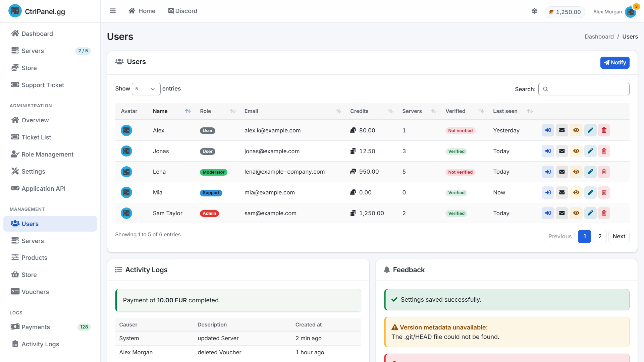
Task: Delete Sam Taylor with trash icon
Action: tap(604, 213)
